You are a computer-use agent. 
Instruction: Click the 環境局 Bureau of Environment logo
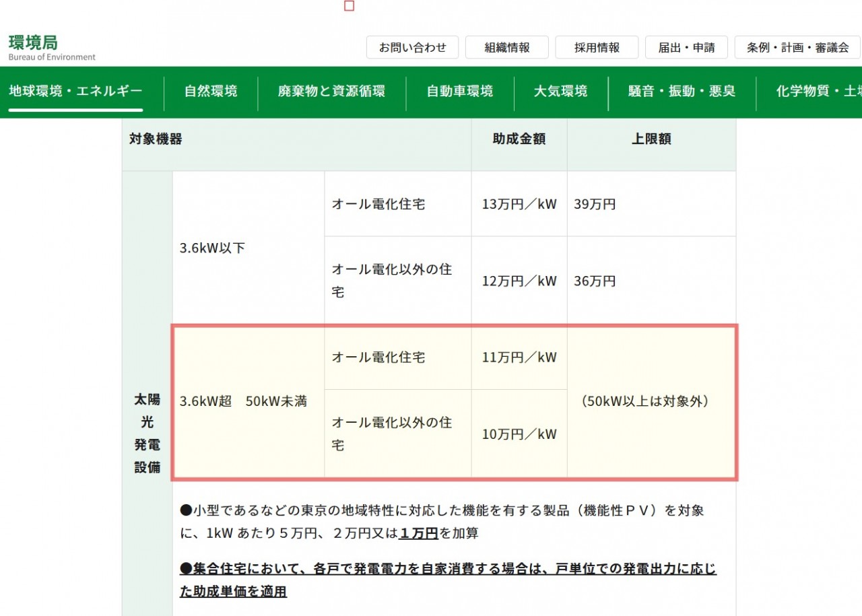point(52,47)
